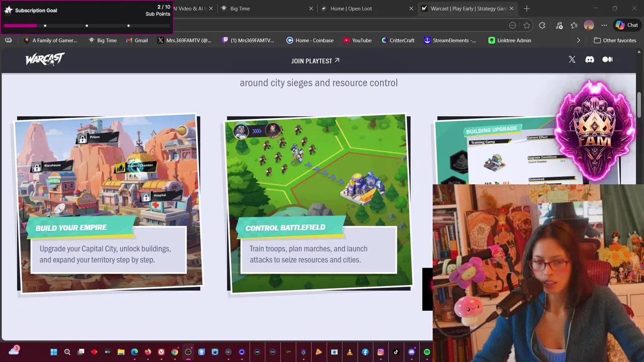Close the AI Video & AI tab
644x362 pixels.
click(x=211, y=9)
